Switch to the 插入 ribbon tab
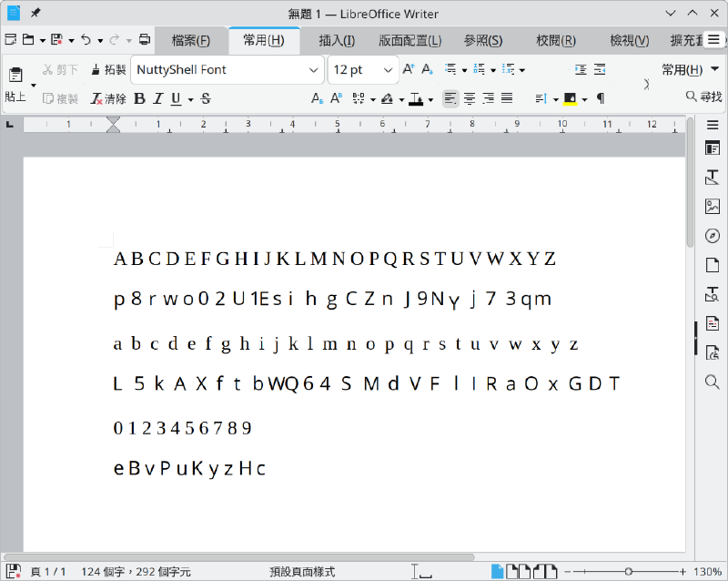The image size is (728, 581). [x=336, y=40]
